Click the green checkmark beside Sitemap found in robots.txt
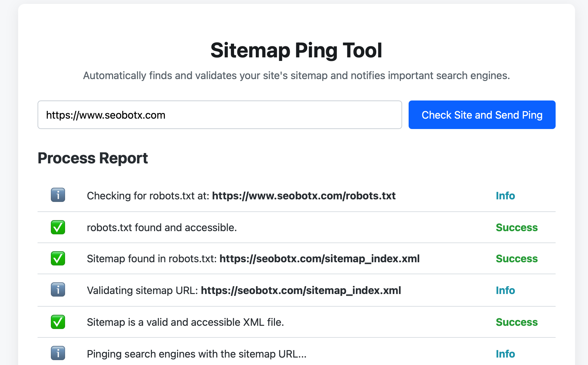 click(58, 258)
